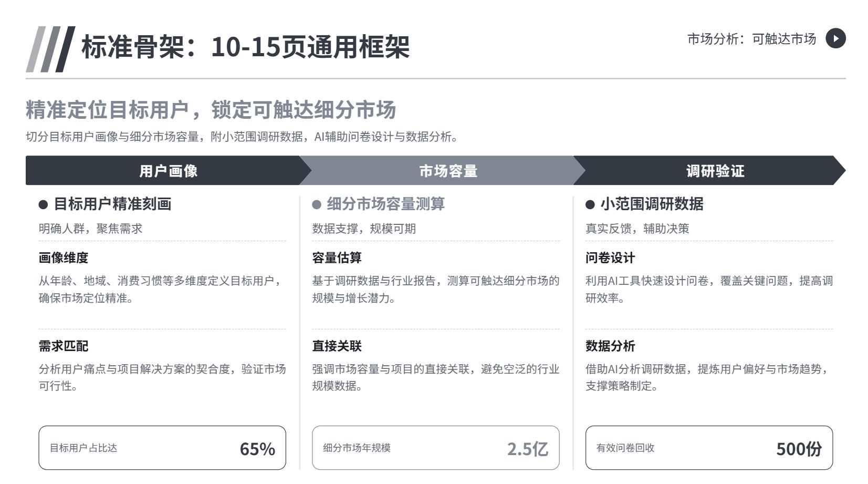
Task: Click the 画像维度 subheading
Action: tap(64, 258)
